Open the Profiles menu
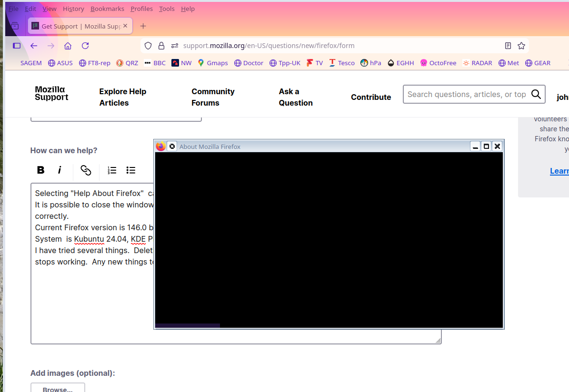This screenshot has width=569, height=392. tap(141, 9)
